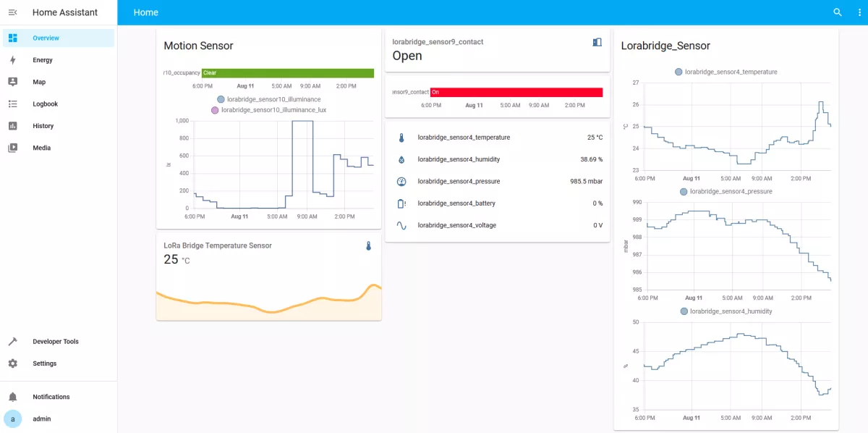Click the thermometer icon beside lorabridge_sensor4_temperature
The height and width of the screenshot is (433, 868).
tap(401, 137)
